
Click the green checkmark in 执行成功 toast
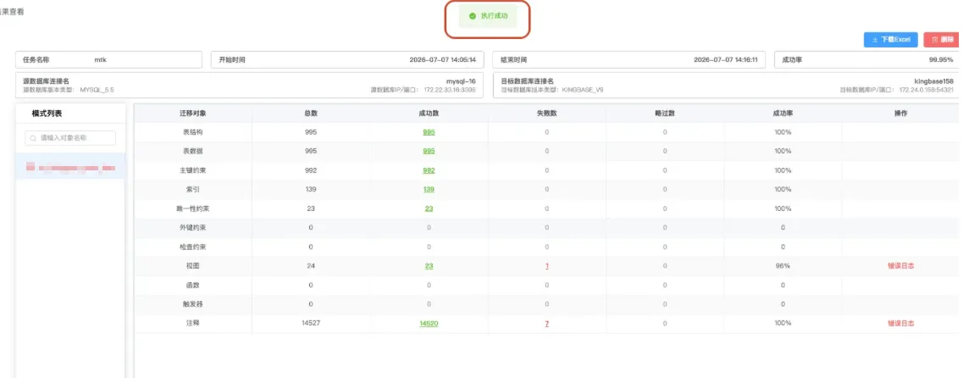pyautogui.click(x=473, y=16)
